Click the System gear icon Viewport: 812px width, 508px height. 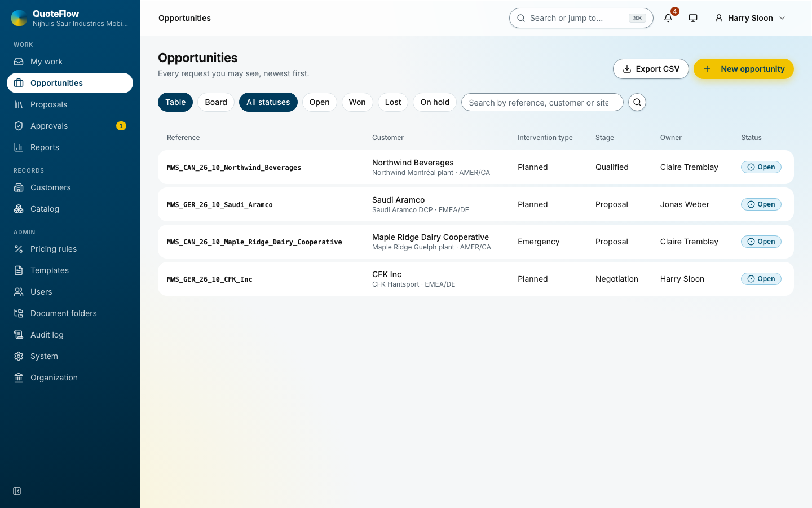coord(19,356)
